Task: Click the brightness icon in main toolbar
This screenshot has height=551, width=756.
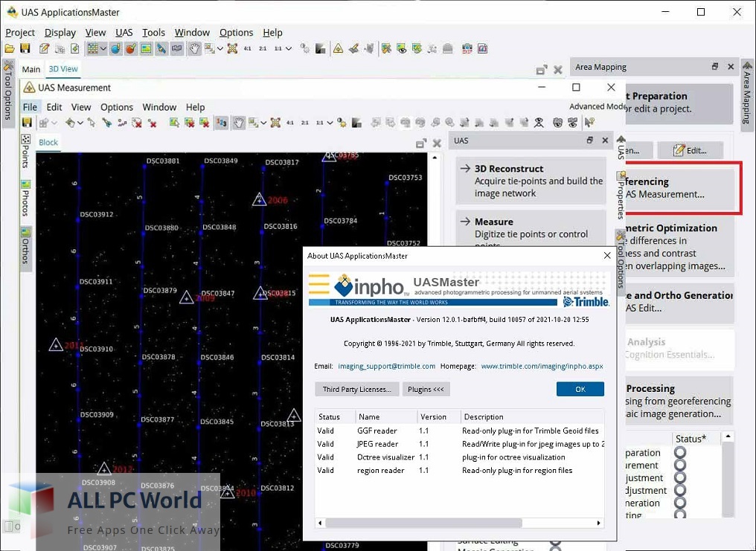Action: 305,48
